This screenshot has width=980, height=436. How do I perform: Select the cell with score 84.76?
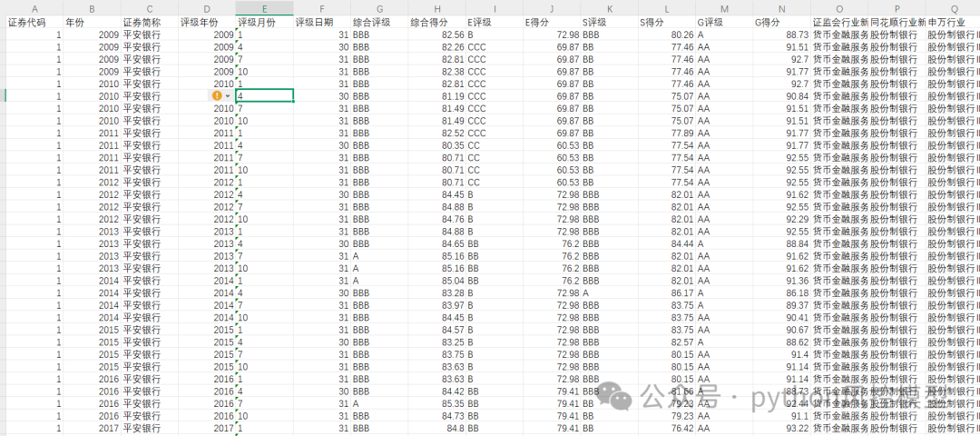(436, 219)
